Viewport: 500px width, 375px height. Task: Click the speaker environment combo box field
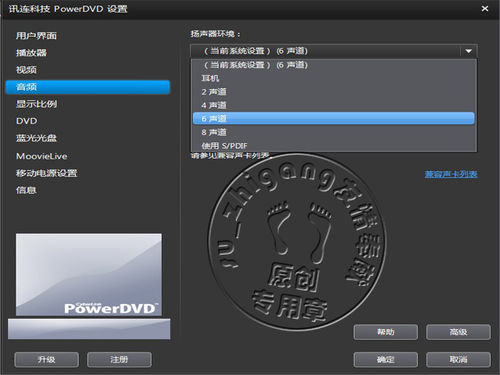(334, 51)
